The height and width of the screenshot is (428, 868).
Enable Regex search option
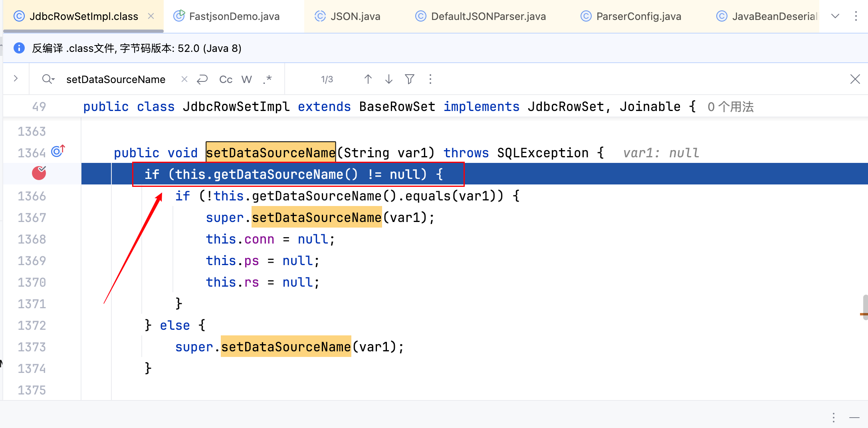267,79
